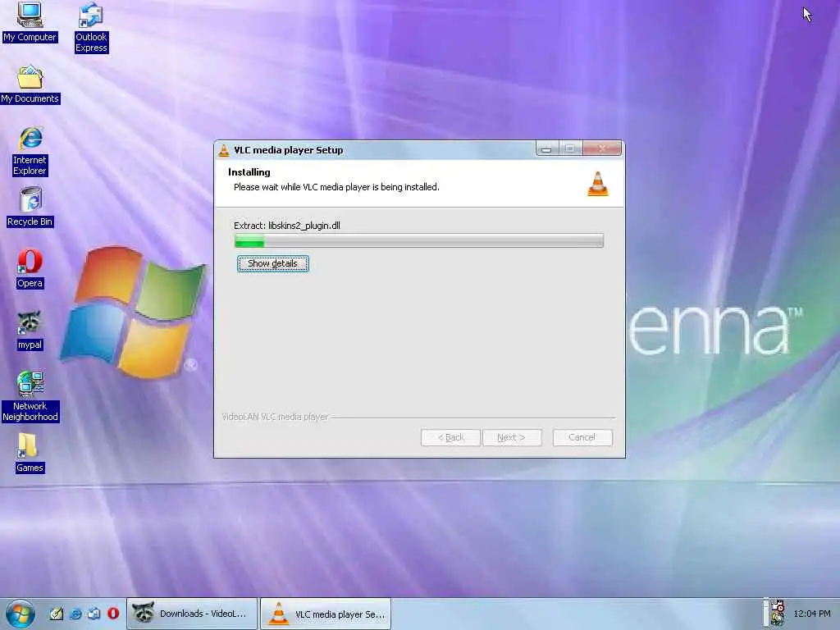
Task: Open Network Neighborhood desktop icon
Action: (30, 396)
